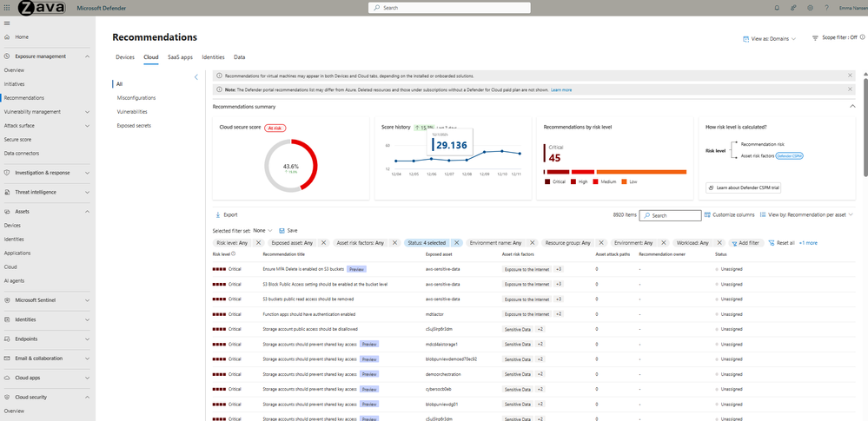Image resolution: width=868 pixels, height=421 pixels.
Task: Toggle the hamburger navigation menu
Action: tap(7, 23)
